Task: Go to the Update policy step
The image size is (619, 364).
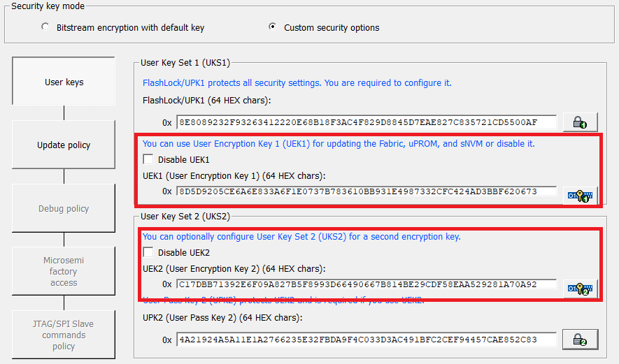Action: [64, 145]
